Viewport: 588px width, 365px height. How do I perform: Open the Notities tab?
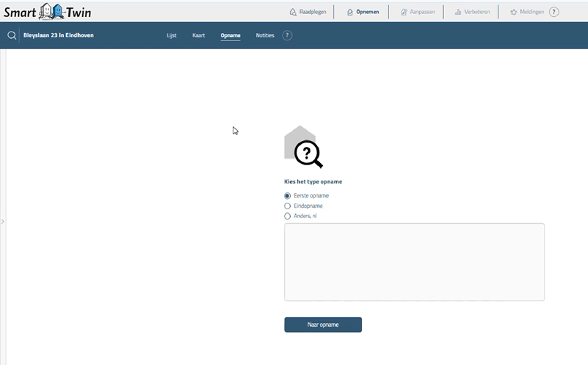[x=265, y=35]
